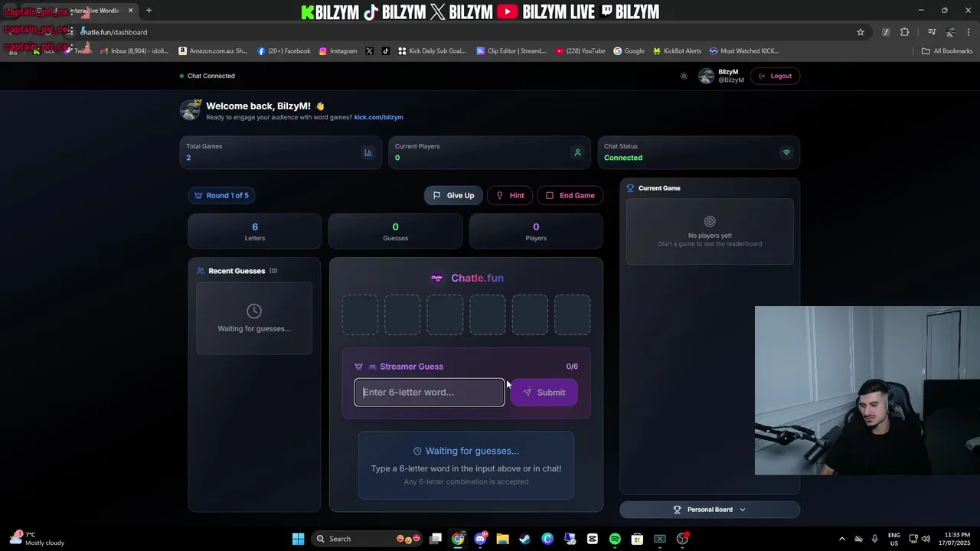
Task: Click the Chatle.fun logo icon
Action: [436, 278]
